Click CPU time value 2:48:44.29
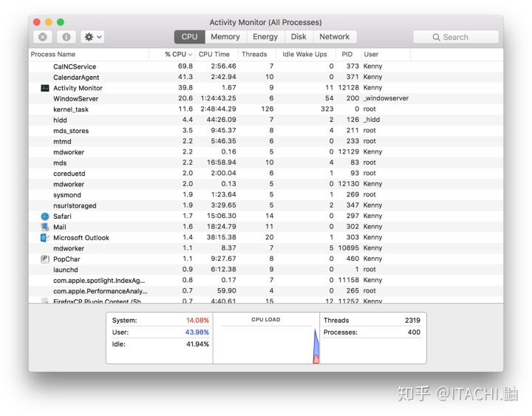 tap(218, 109)
